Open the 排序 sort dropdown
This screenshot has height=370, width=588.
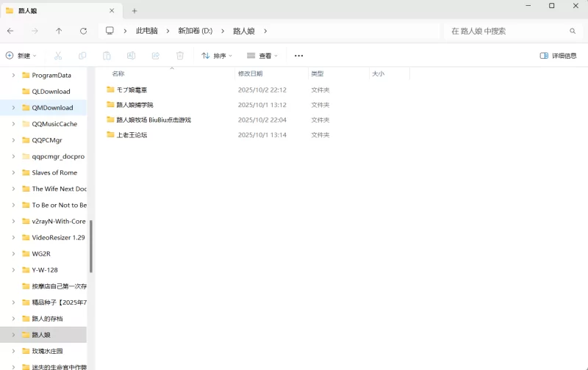click(217, 56)
